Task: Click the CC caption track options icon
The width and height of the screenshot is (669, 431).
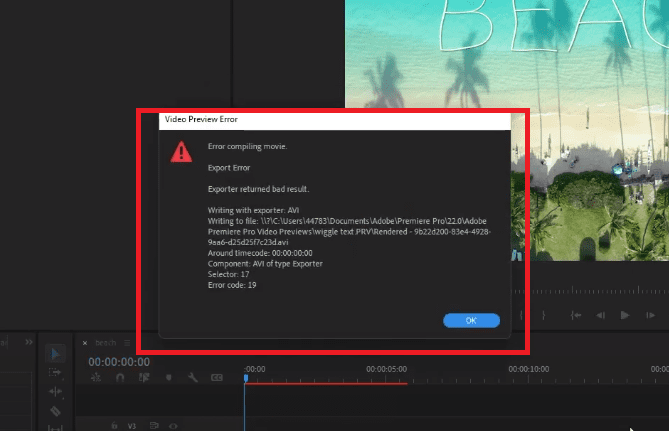Action: tap(217, 377)
